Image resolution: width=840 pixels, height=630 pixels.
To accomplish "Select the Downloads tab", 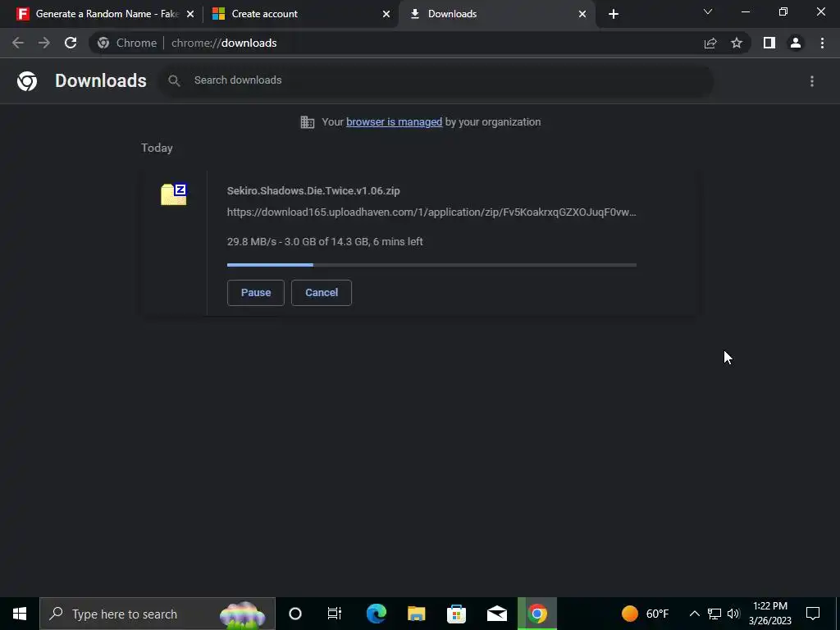I will [x=496, y=14].
